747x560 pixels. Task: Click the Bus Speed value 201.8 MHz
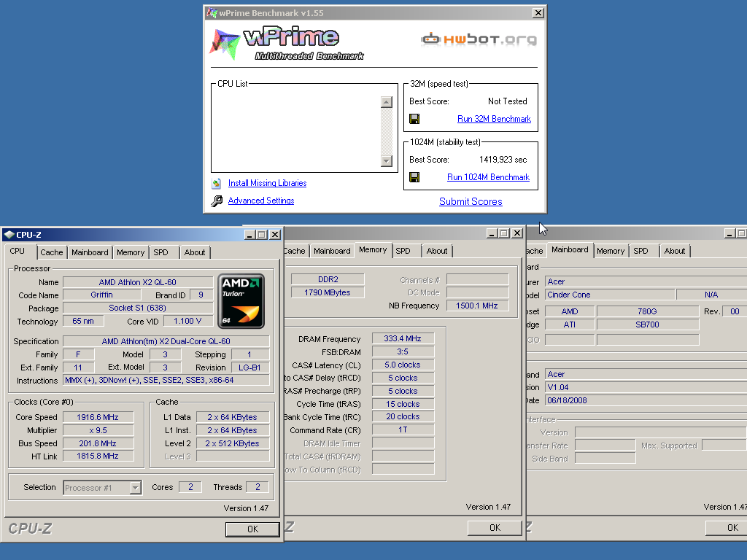[x=98, y=443]
